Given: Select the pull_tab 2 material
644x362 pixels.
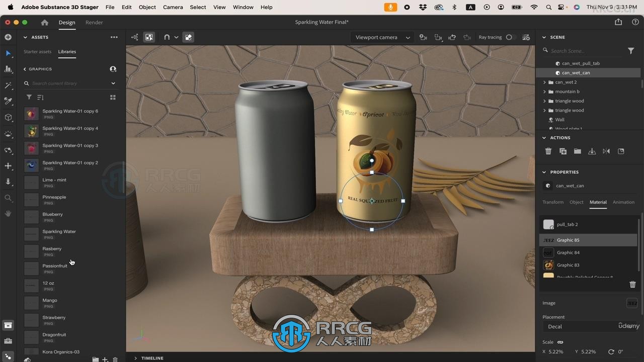Looking at the screenshot, I should click(x=589, y=224).
